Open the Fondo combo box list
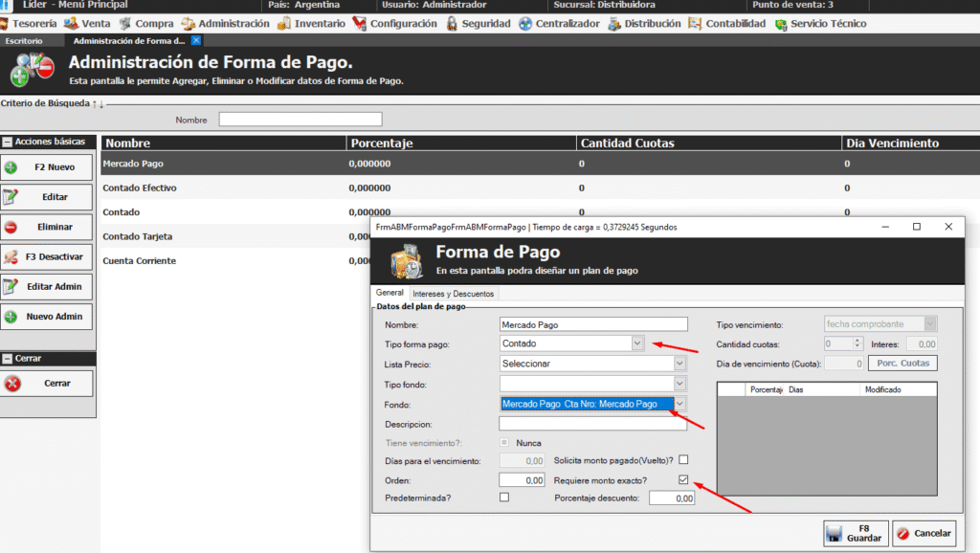980x553 pixels. [679, 405]
